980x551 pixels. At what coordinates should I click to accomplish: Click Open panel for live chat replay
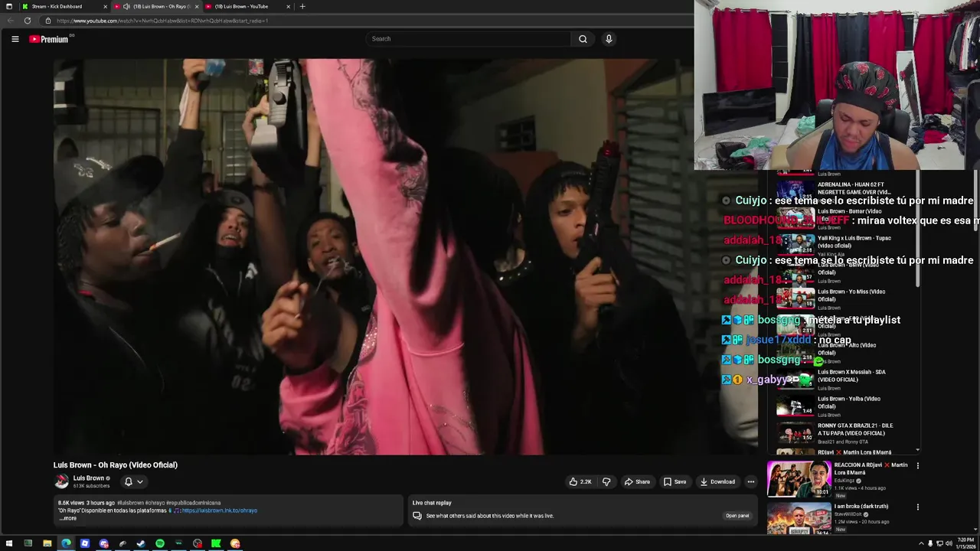tap(737, 516)
